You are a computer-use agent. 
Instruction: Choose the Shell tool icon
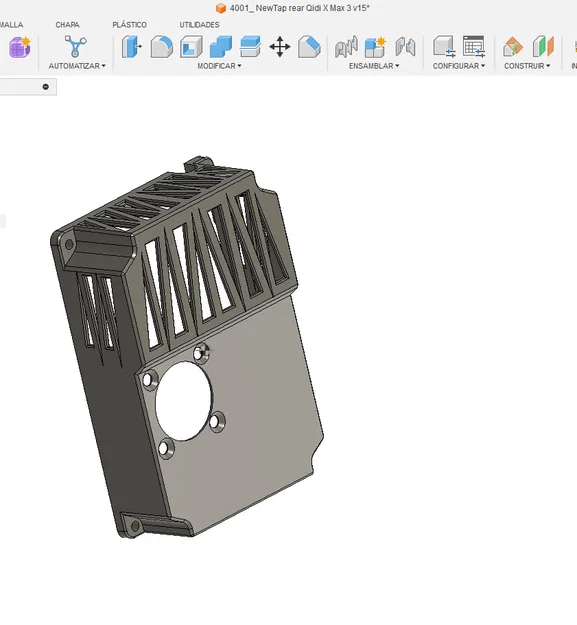click(x=191, y=47)
